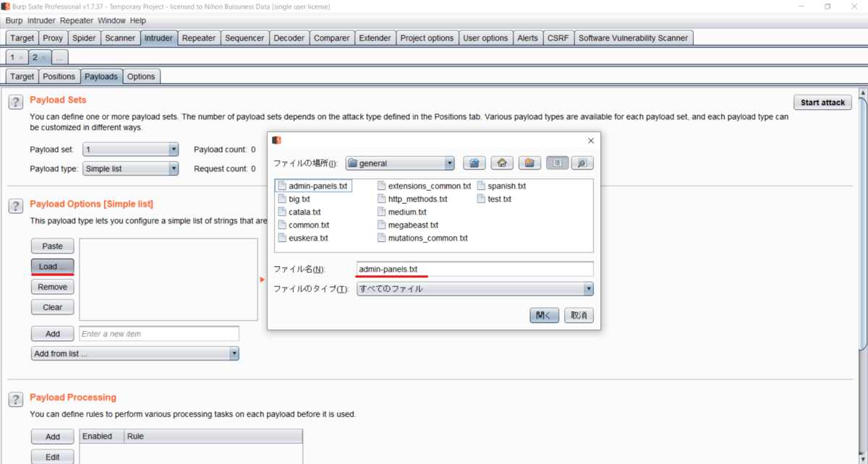Image resolution: width=868 pixels, height=464 pixels.
Task: Open the Help menu
Action: pyautogui.click(x=137, y=20)
